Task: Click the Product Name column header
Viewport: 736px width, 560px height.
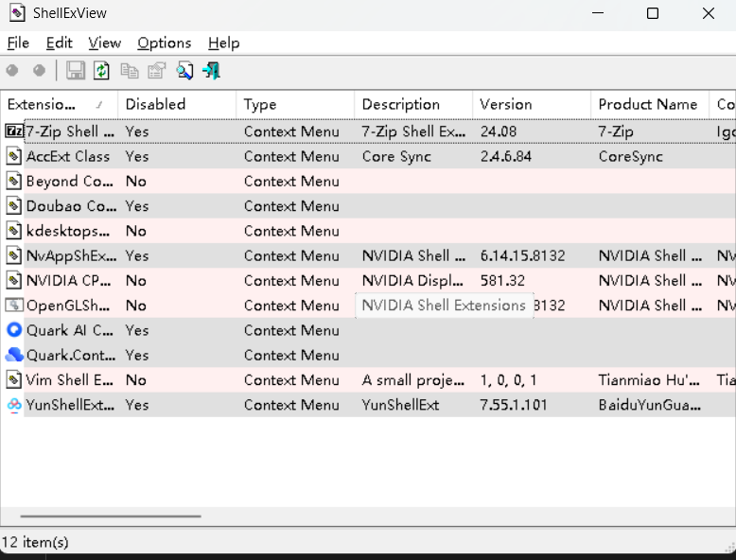Action: coord(647,104)
